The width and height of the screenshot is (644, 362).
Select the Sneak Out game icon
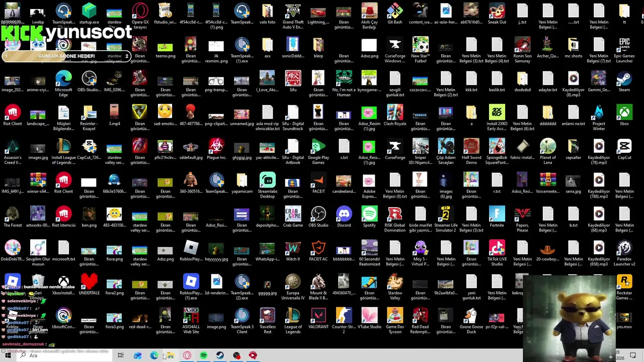[497, 14]
